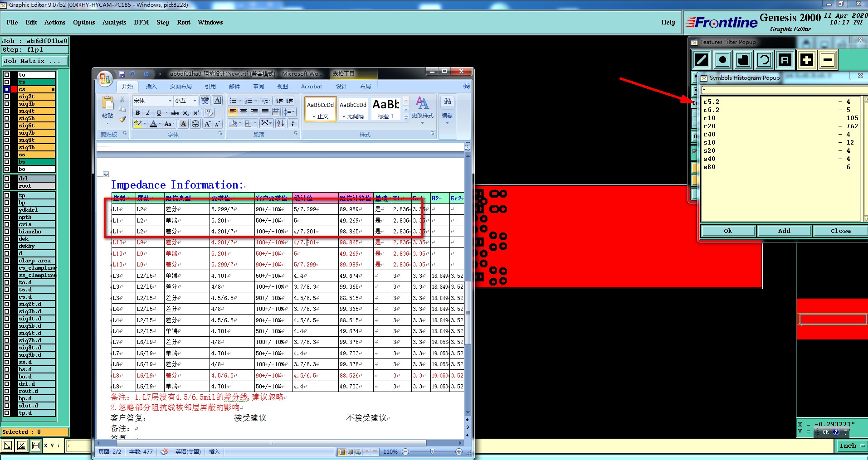The height and width of the screenshot is (460, 868).
Task: Apply italic formatting in Word ribbon
Action: pyautogui.click(x=148, y=113)
